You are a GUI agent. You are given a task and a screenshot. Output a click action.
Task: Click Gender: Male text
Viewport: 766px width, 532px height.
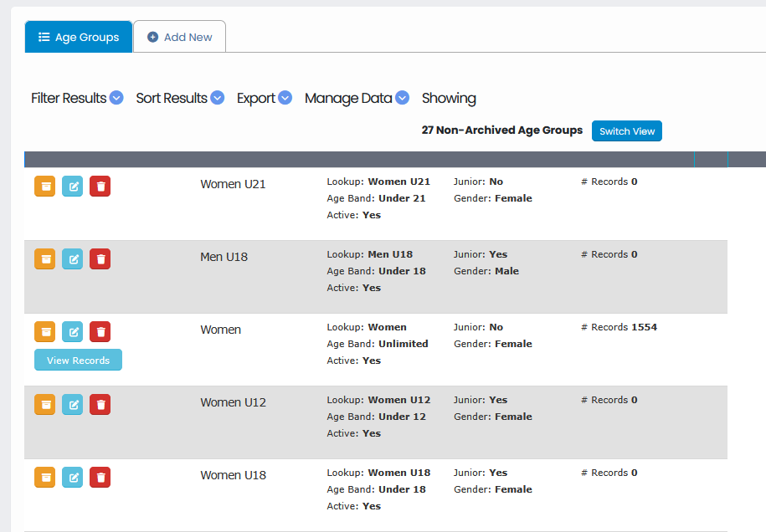pos(486,271)
